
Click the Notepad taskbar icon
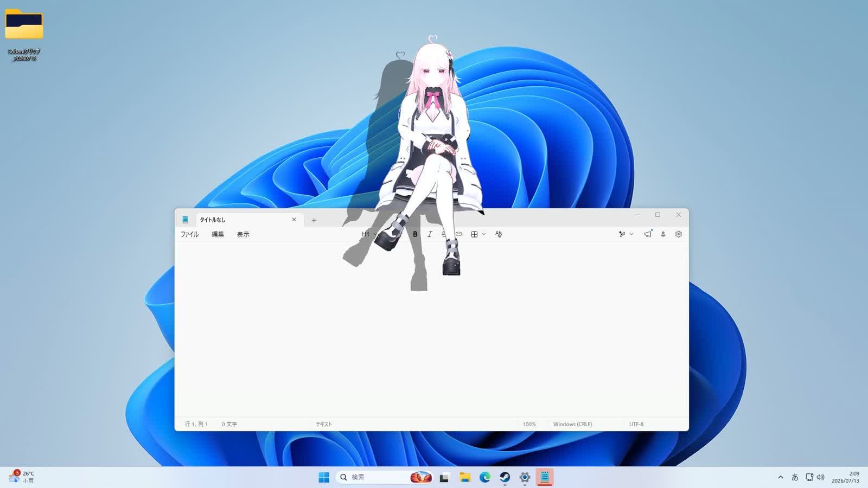tap(545, 477)
